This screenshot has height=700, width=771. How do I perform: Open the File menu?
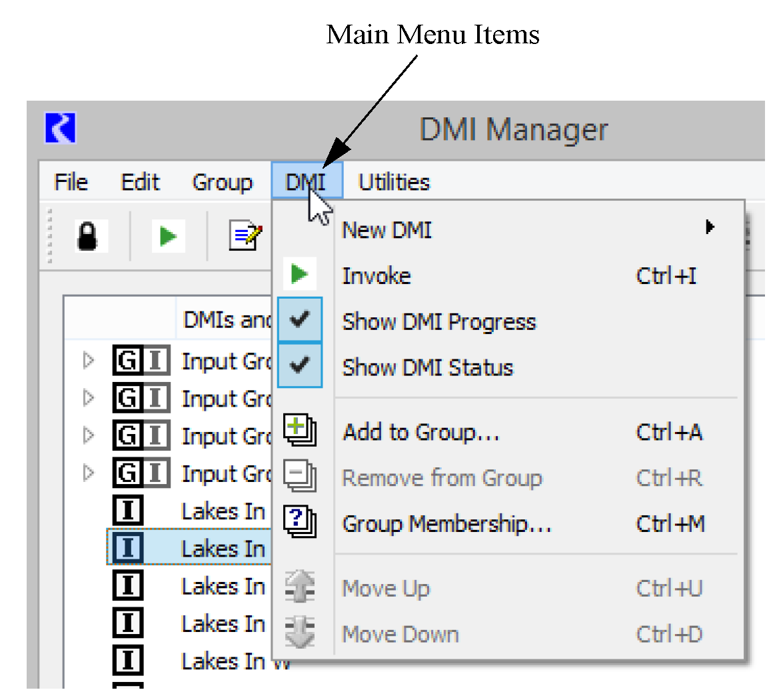click(x=71, y=182)
